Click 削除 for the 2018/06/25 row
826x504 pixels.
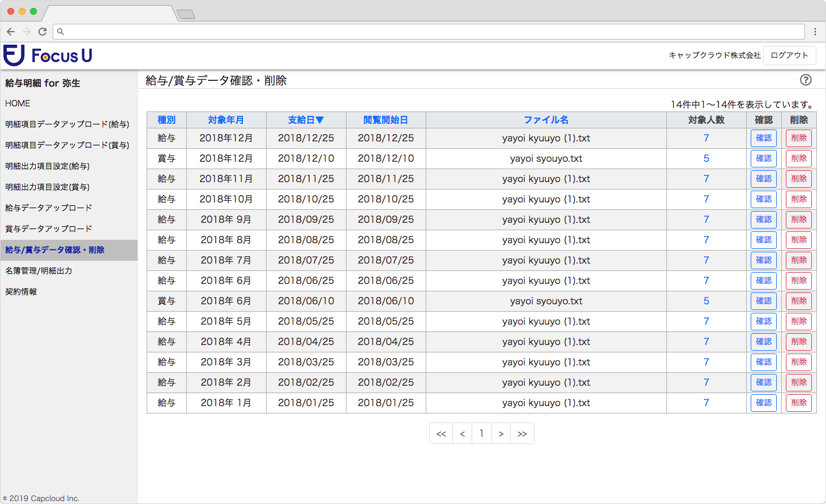coord(799,281)
